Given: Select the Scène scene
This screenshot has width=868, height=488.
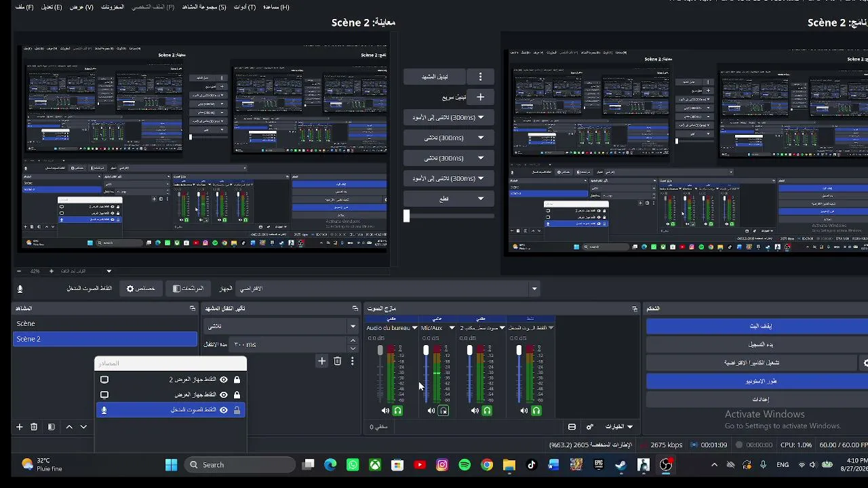Looking at the screenshot, I should (x=105, y=324).
